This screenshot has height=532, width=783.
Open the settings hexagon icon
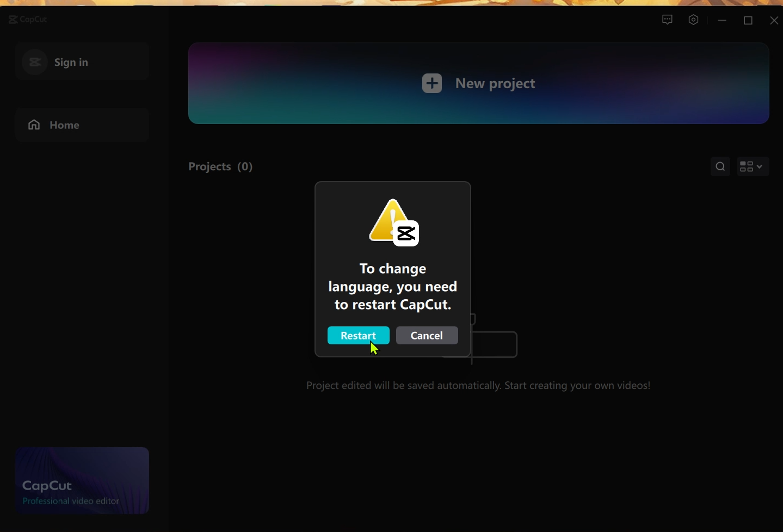tap(693, 20)
